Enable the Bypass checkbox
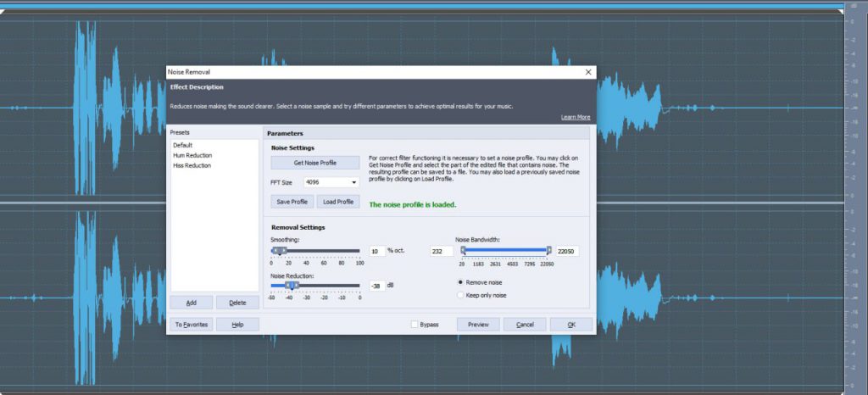The height and width of the screenshot is (395, 868). tap(415, 325)
